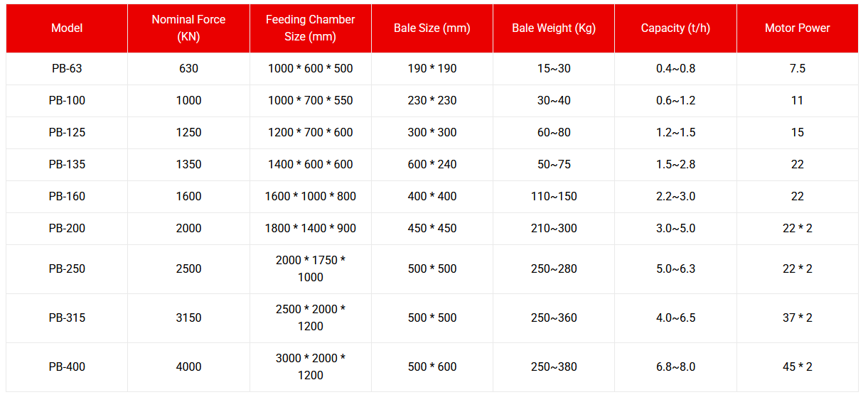Select the PB-160 model cell
Viewport: 868px width, 407px height.
tap(67, 197)
